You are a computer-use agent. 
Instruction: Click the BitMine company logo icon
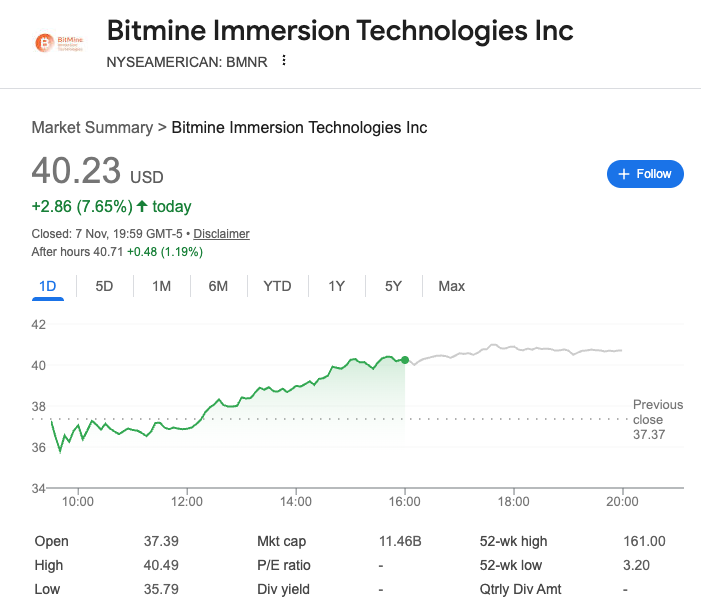click(x=59, y=43)
